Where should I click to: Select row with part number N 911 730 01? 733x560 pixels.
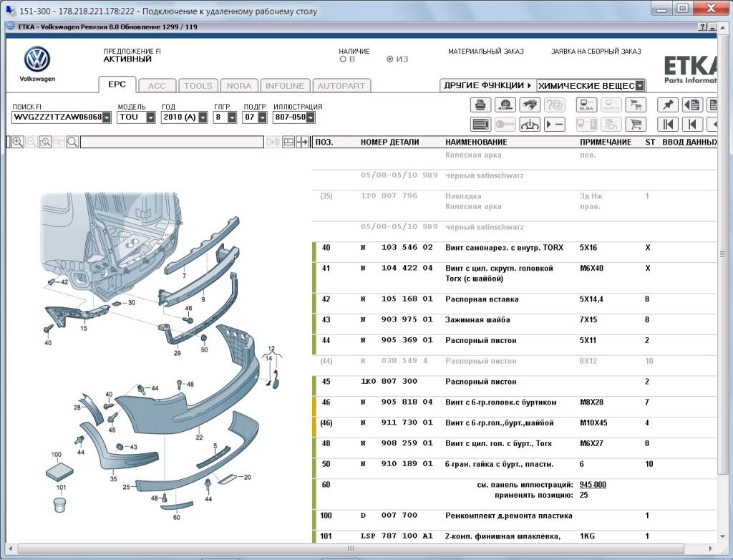(515, 427)
